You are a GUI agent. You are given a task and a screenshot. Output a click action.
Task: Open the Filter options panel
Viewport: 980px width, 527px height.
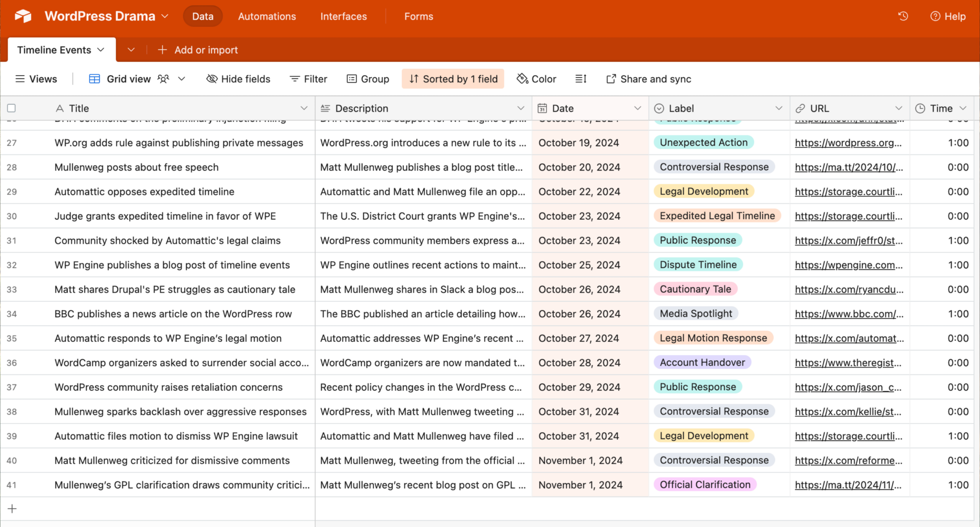309,78
